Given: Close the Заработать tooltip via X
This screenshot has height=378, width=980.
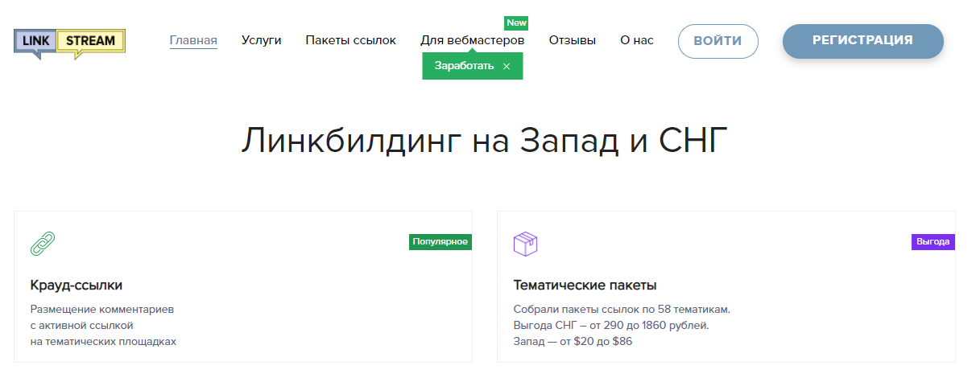Looking at the screenshot, I should [507, 66].
